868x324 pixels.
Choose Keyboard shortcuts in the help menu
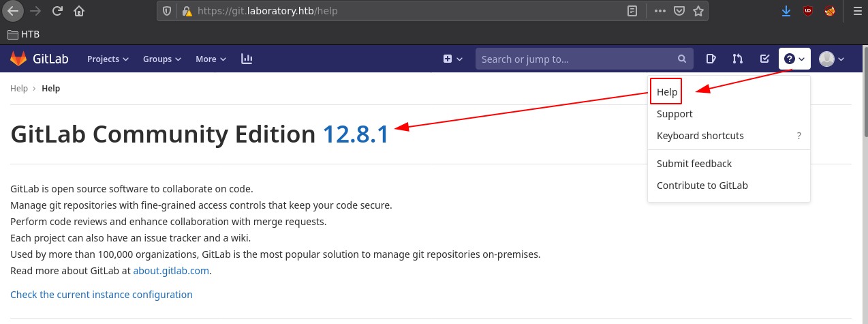(x=700, y=136)
